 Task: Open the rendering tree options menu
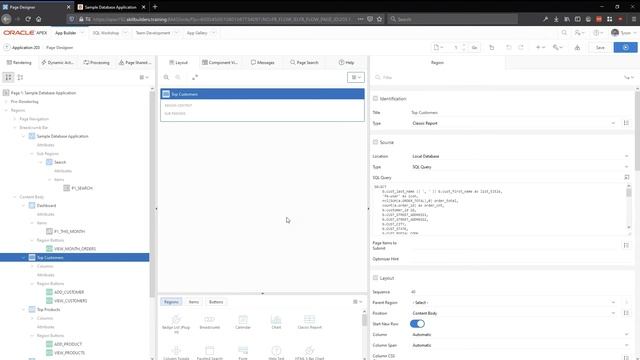(x=144, y=77)
